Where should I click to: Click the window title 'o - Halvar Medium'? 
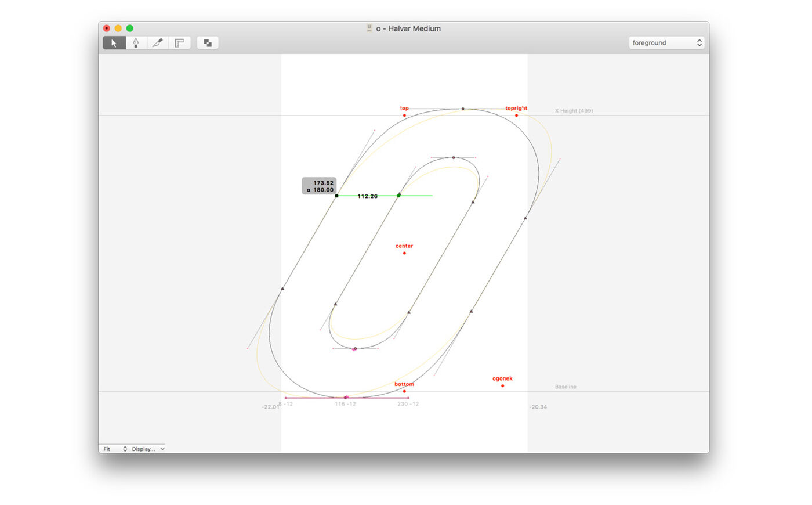tap(408, 28)
